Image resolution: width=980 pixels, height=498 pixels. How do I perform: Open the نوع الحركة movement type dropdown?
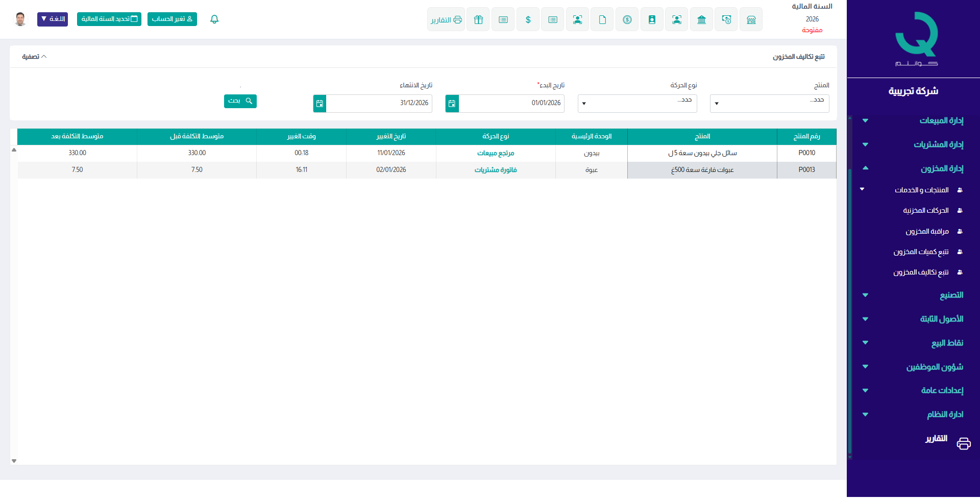click(637, 104)
